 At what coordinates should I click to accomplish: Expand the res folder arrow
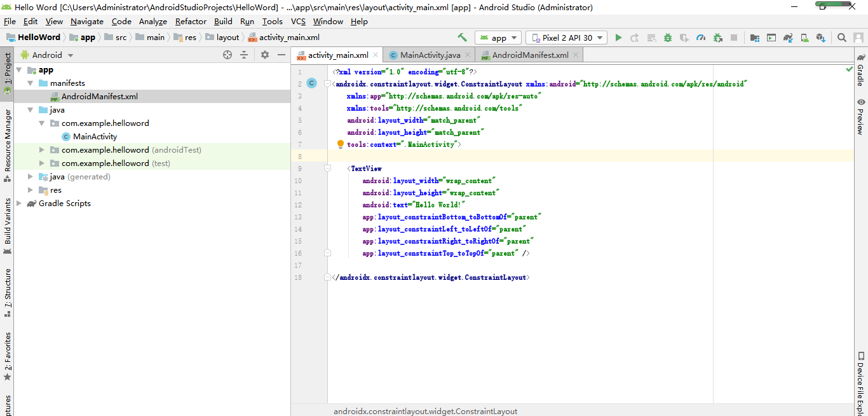(x=31, y=190)
